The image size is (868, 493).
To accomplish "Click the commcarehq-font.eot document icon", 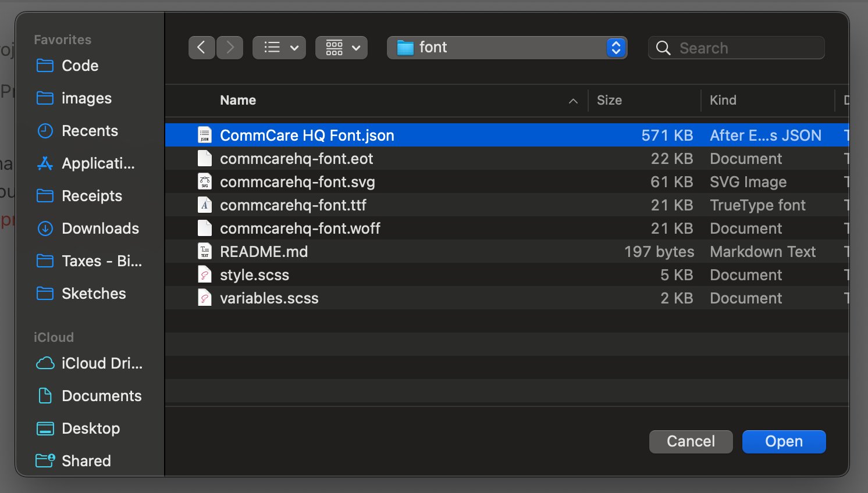I will click(x=205, y=158).
